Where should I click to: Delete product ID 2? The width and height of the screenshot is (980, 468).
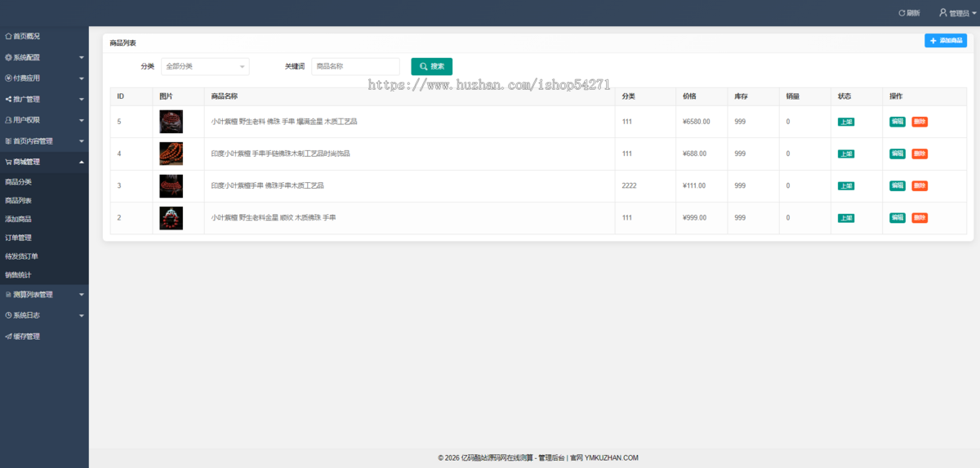(920, 218)
